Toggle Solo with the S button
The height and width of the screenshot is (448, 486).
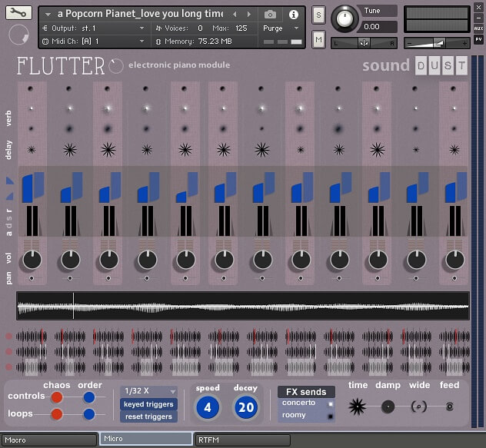(318, 15)
